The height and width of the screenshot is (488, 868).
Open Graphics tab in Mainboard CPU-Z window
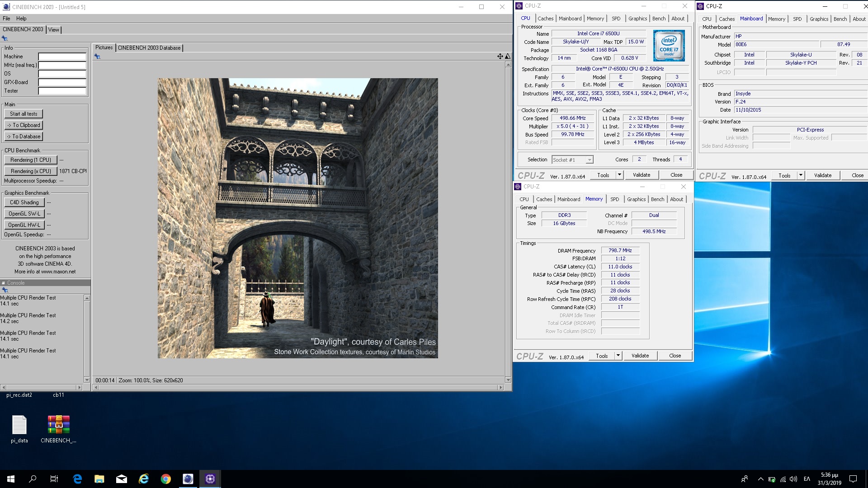[819, 19]
